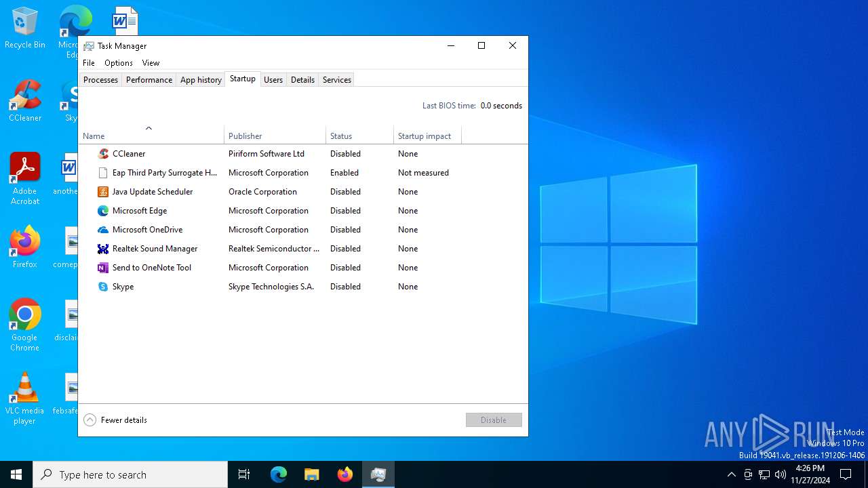Click the Disable button
The image size is (868, 488).
[x=494, y=420]
